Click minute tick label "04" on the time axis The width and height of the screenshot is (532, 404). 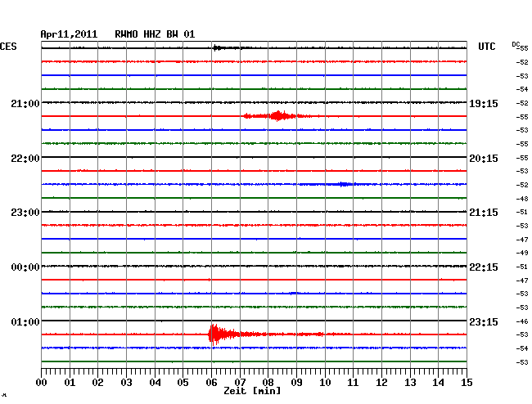click(x=155, y=383)
